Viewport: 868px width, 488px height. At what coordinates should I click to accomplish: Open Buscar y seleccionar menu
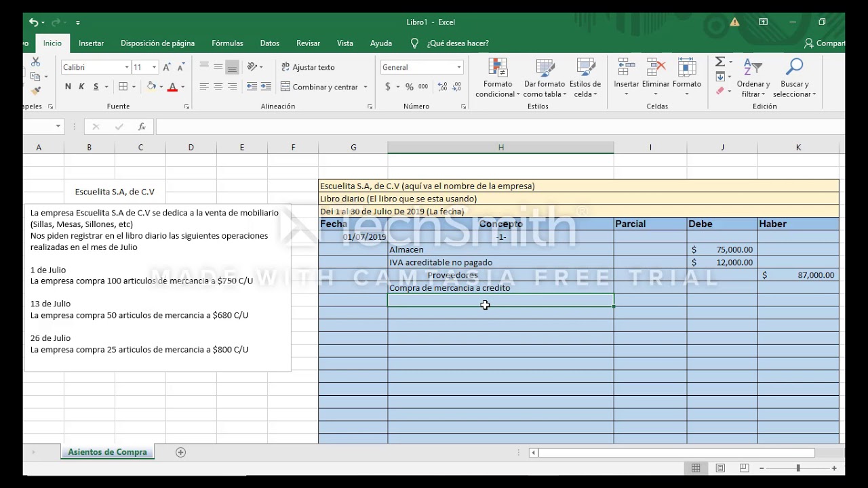794,78
